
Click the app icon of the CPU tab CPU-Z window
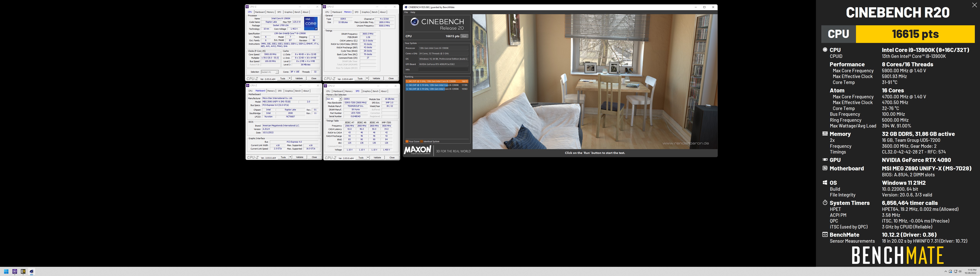(x=248, y=7)
